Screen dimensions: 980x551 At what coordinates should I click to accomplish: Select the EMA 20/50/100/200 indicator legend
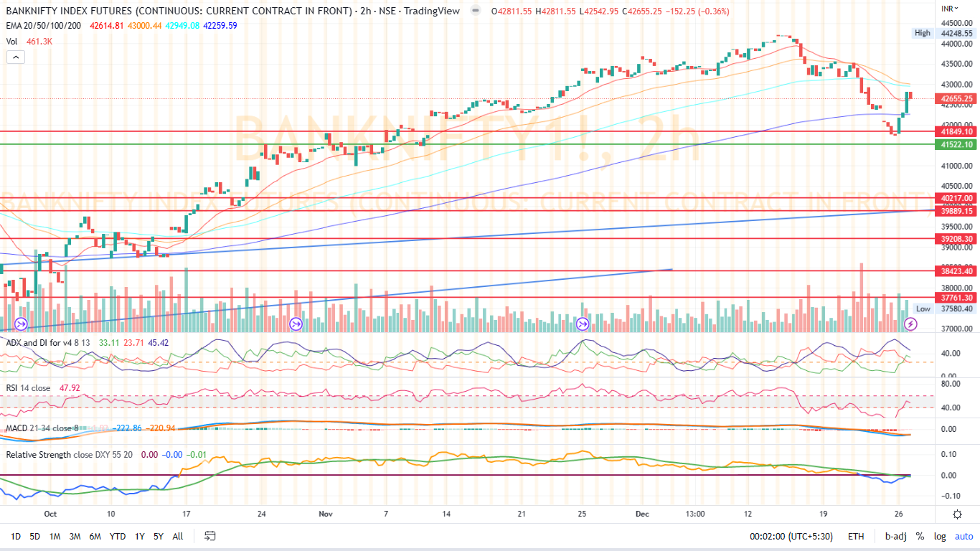click(x=43, y=26)
